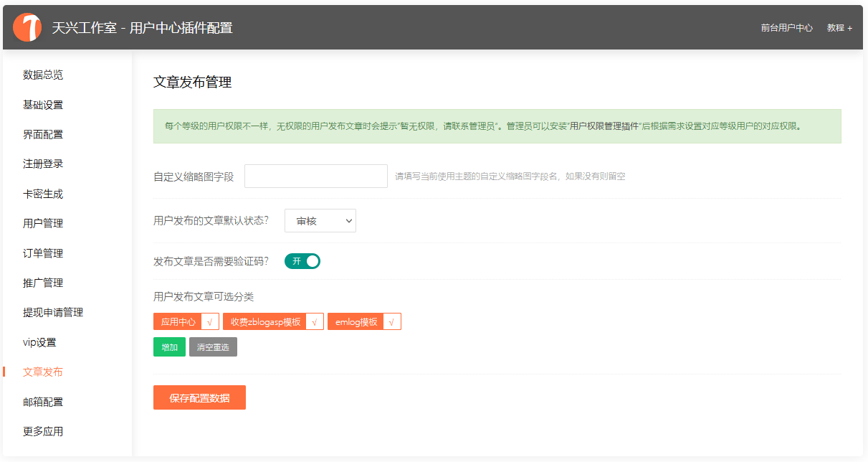Open the default article status dropdown
This screenshot has width=868, height=462.
(x=320, y=221)
